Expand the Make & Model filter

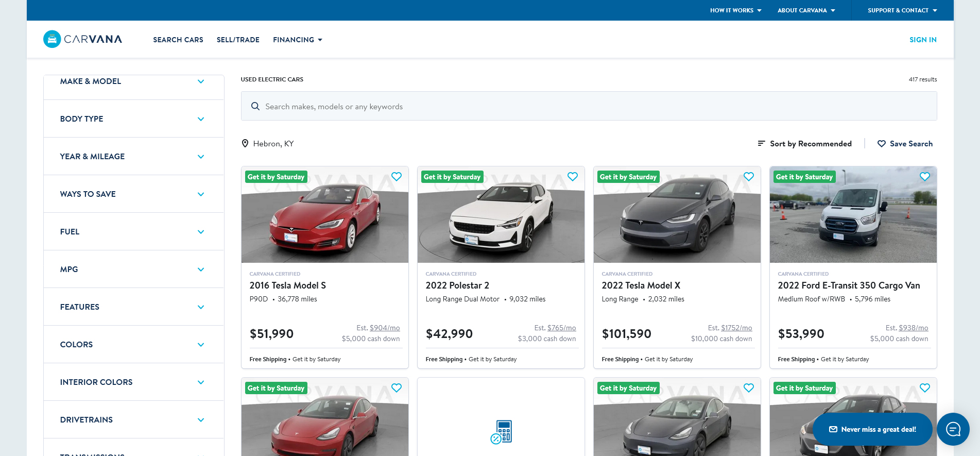(134, 81)
